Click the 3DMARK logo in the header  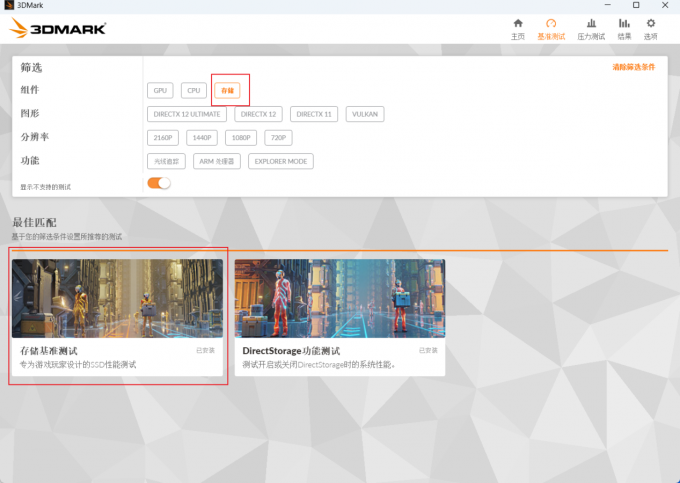58,28
